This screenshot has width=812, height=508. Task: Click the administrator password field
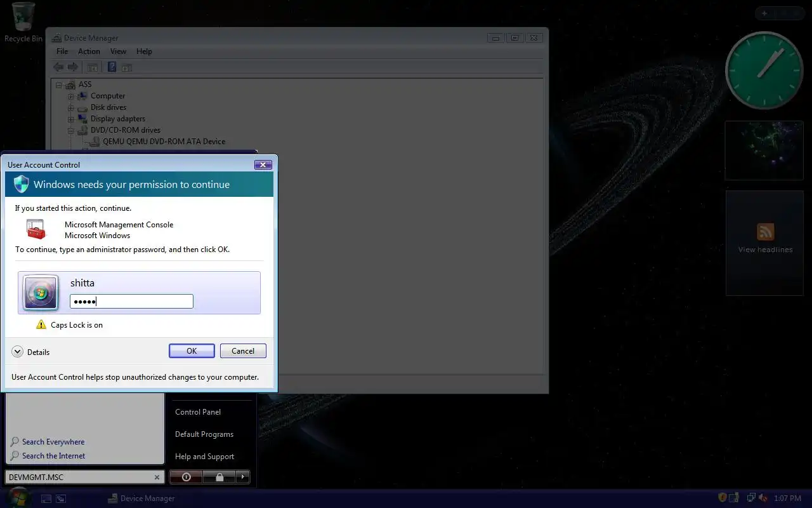click(x=131, y=302)
